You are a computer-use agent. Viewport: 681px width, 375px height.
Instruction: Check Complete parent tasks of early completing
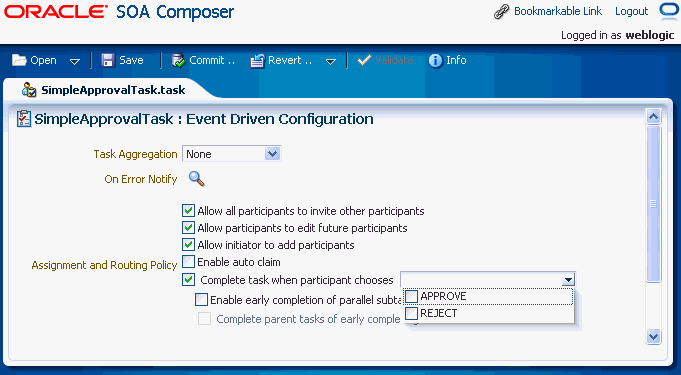(x=204, y=319)
